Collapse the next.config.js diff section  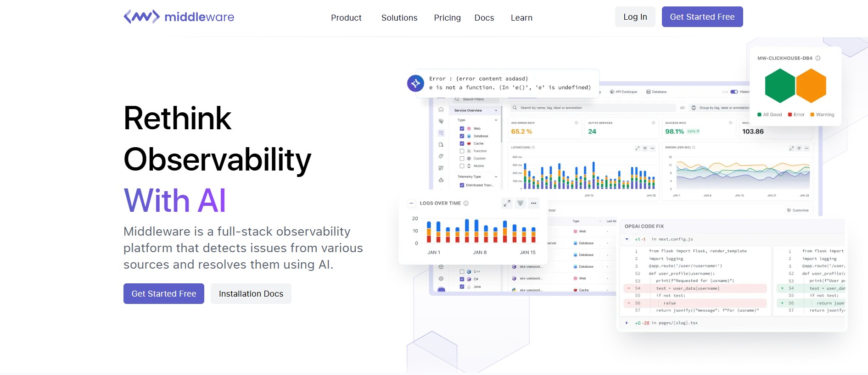[x=627, y=239]
